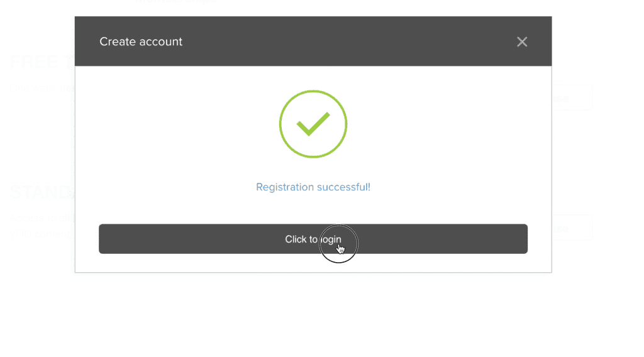The height and width of the screenshot is (357, 644).
Task: Close the Create account dialog
Action: click(521, 41)
